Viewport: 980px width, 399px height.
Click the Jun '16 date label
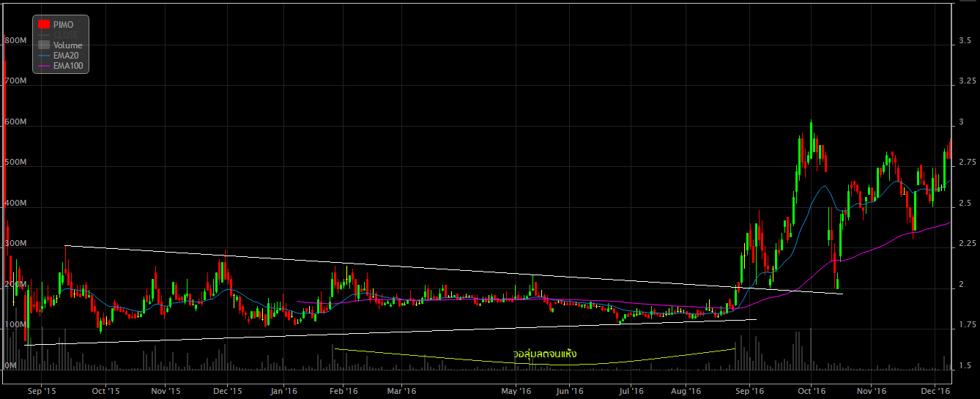568,392
